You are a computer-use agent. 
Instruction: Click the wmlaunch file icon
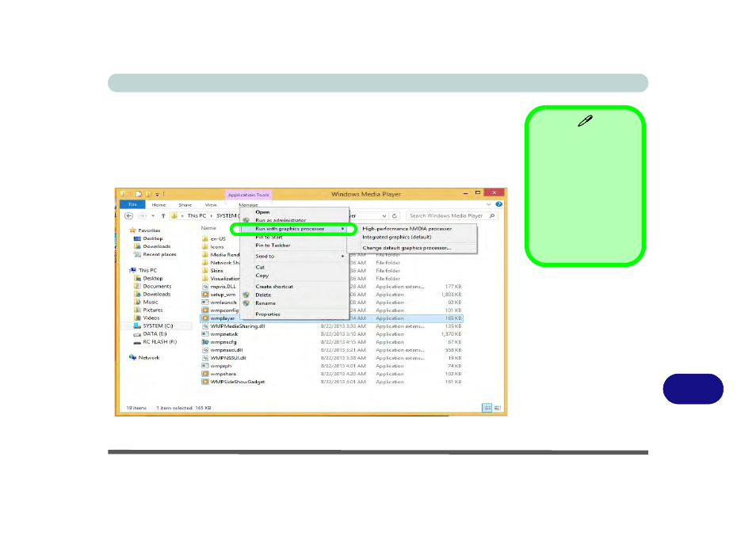point(205,303)
